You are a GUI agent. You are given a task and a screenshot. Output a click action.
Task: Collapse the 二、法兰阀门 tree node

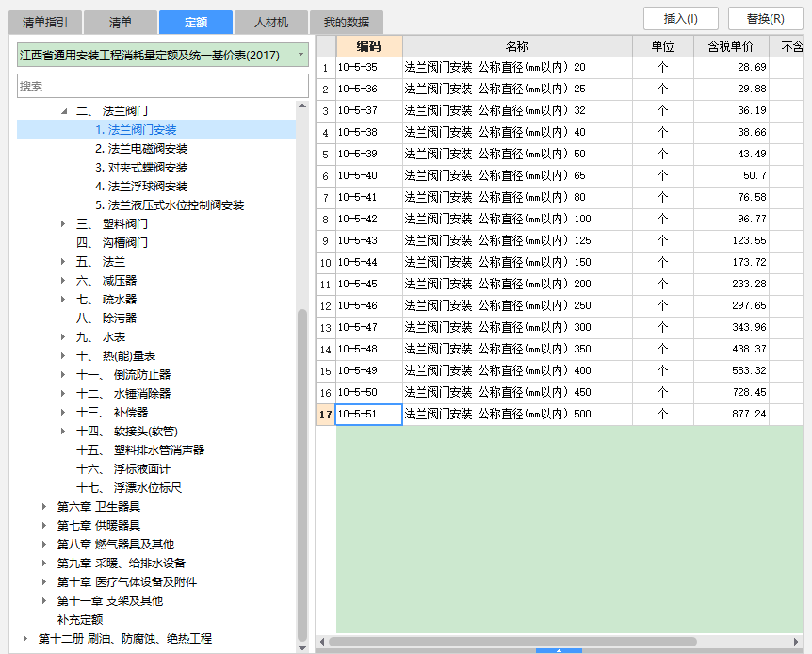64,111
